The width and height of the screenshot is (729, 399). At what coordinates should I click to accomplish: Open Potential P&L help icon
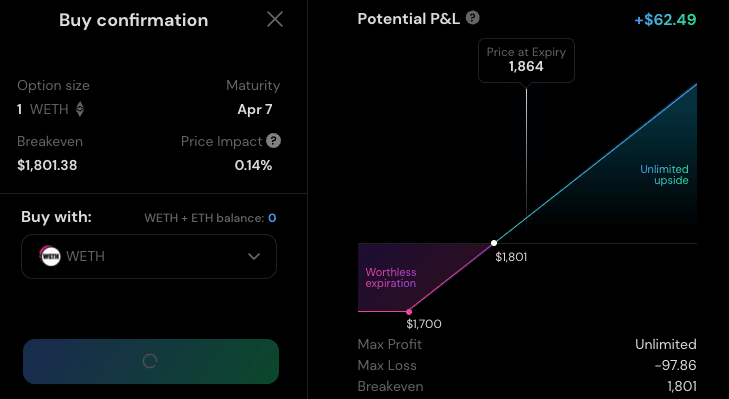click(x=473, y=18)
